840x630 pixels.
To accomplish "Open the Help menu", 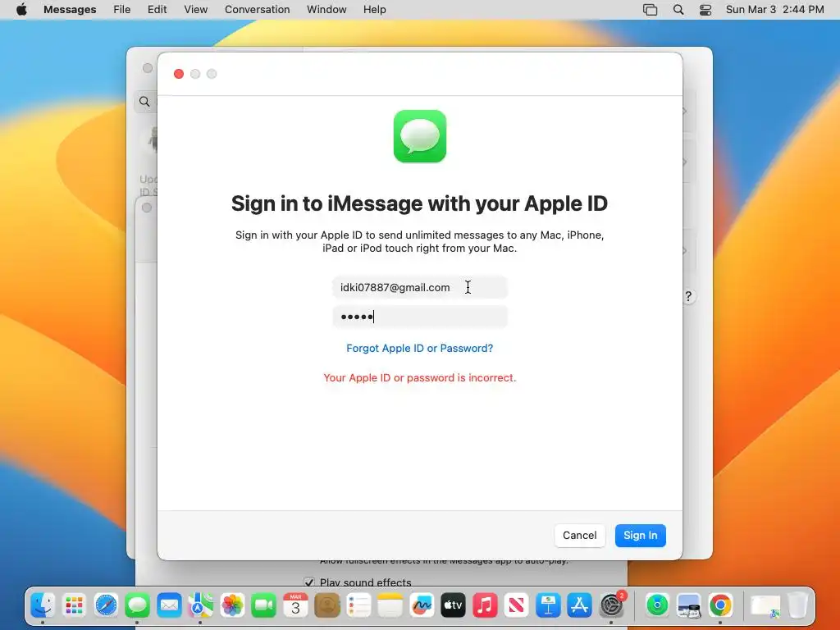I will (x=374, y=10).
